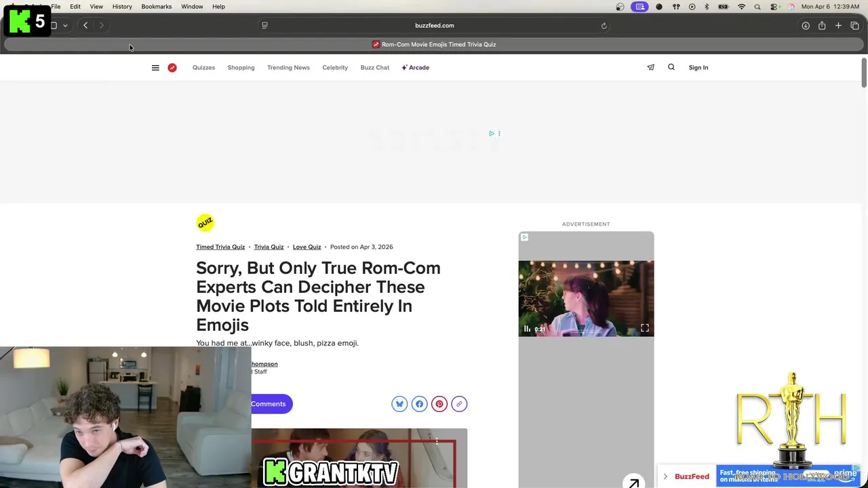Share the quiz on Bluesky
The height and width of the screenshot is (488, 868).
[x=399, y=404]
